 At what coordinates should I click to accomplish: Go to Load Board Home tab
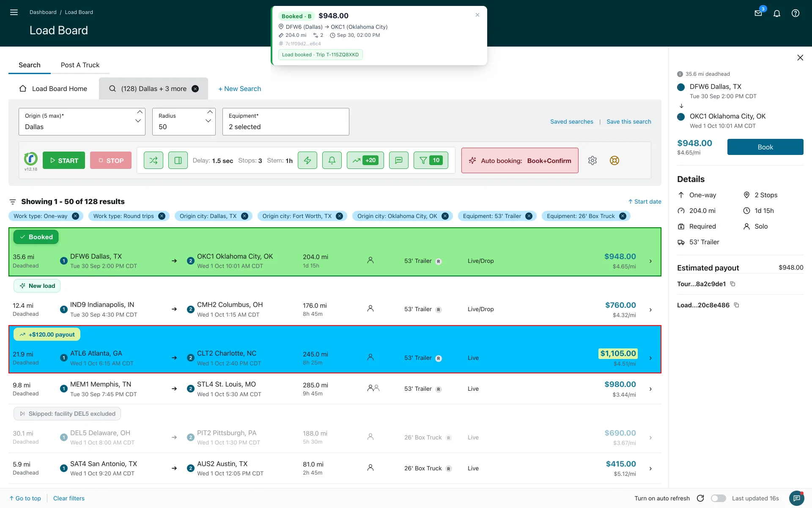click(53, 88)
